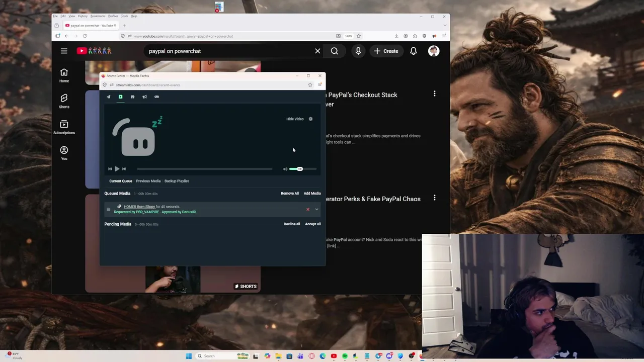Accept all pending media
This screenshot has height=362, width=644.
coord(313,224)
